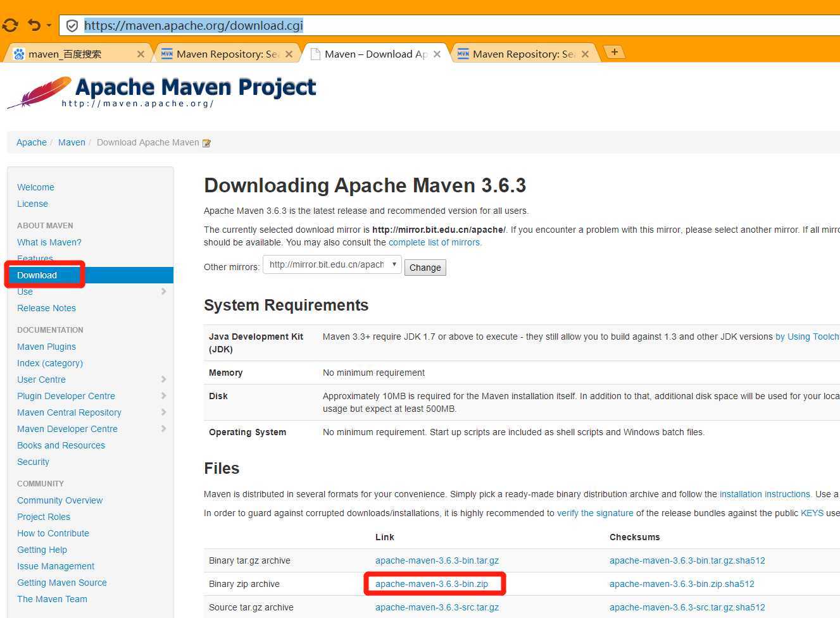Viewport: 840px width, 618px height.
Task: Click the undo/back arrow icon
Action: point(34,25)
